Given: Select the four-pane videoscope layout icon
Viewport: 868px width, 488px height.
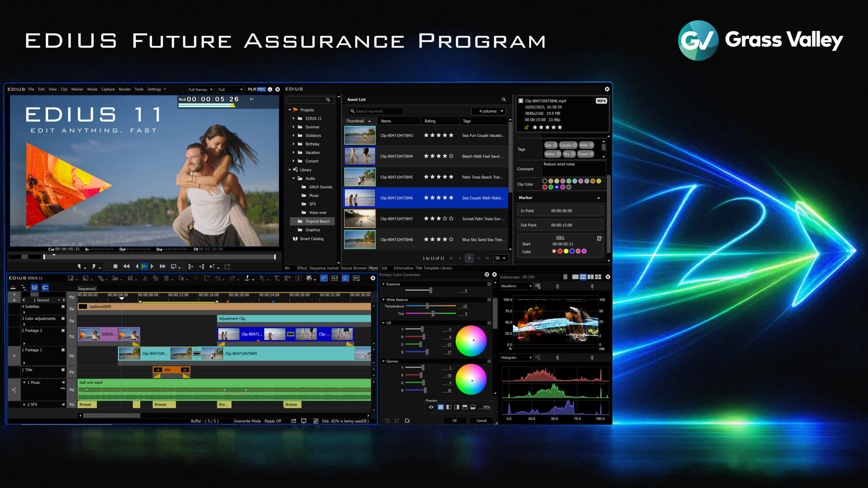Looking at the screenshot, I should (x=598, y=277).
